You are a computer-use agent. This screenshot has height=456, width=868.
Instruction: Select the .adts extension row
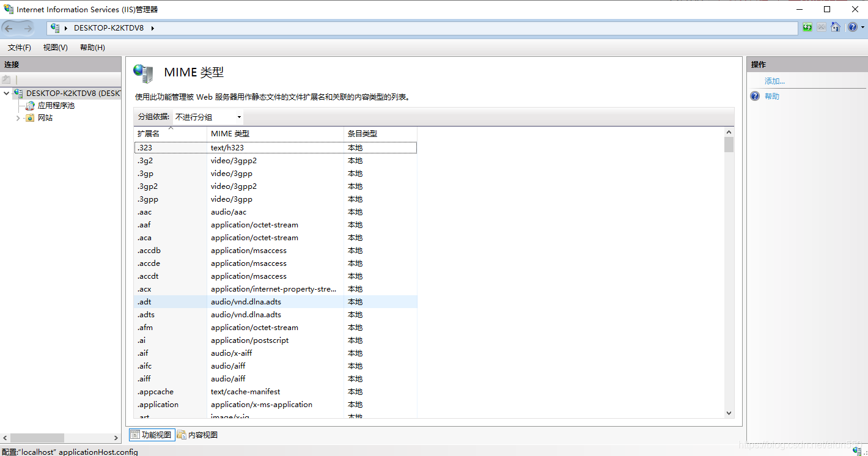click(x=276, y=315)
